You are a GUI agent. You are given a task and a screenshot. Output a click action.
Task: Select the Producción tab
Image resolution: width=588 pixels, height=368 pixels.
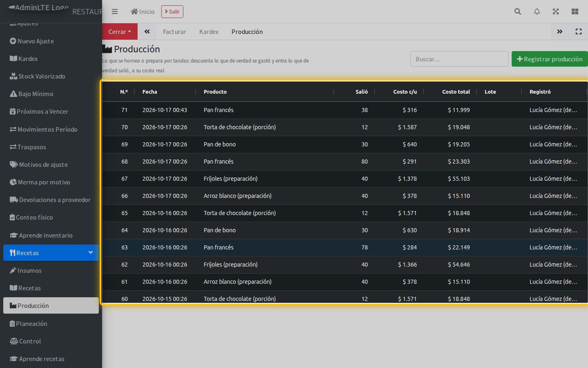(247, 31)
